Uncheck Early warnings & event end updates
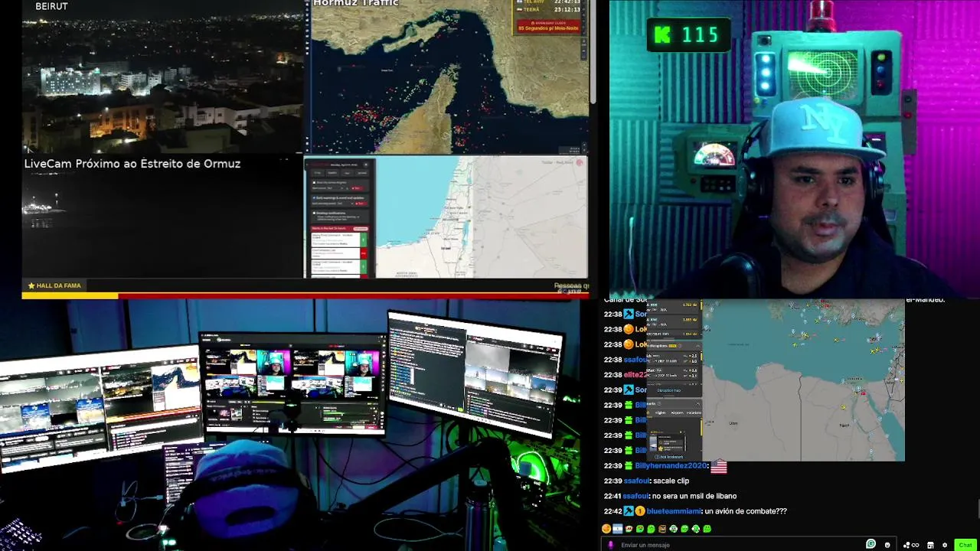 click(x=314, y=197)
